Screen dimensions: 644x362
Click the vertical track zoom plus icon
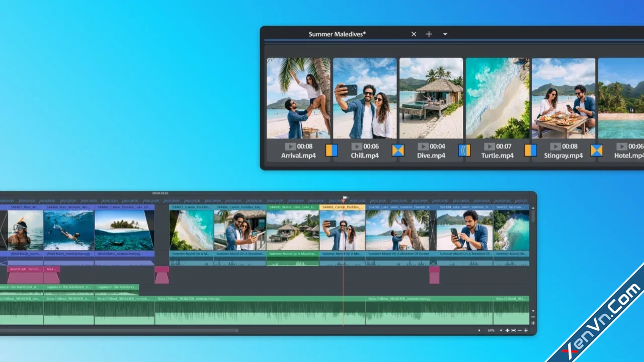click(x=533, y=323)
